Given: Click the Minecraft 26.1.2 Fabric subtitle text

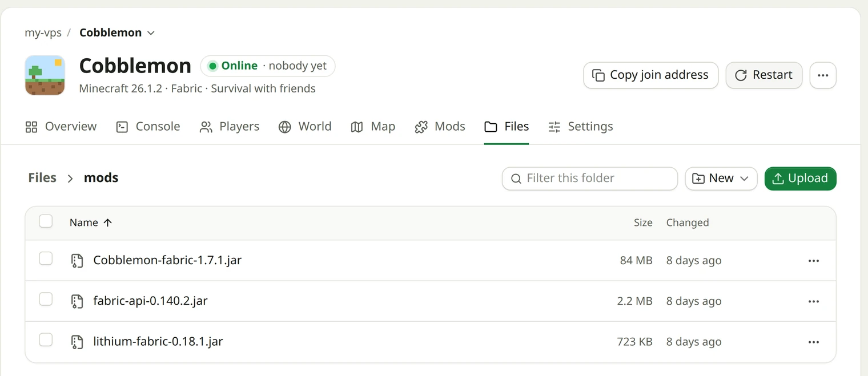Looking at the screenshot, I should (x=197, y=89).
